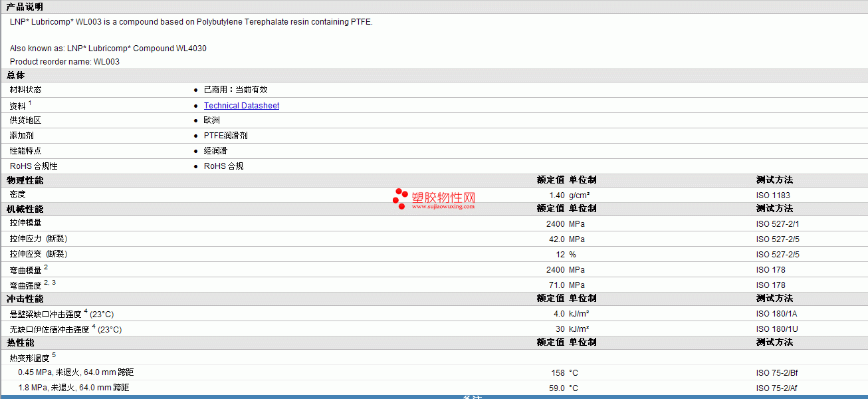Click the 已商用：当前有效 value
This screenshot has height=399, width=868.
point(235,90)
